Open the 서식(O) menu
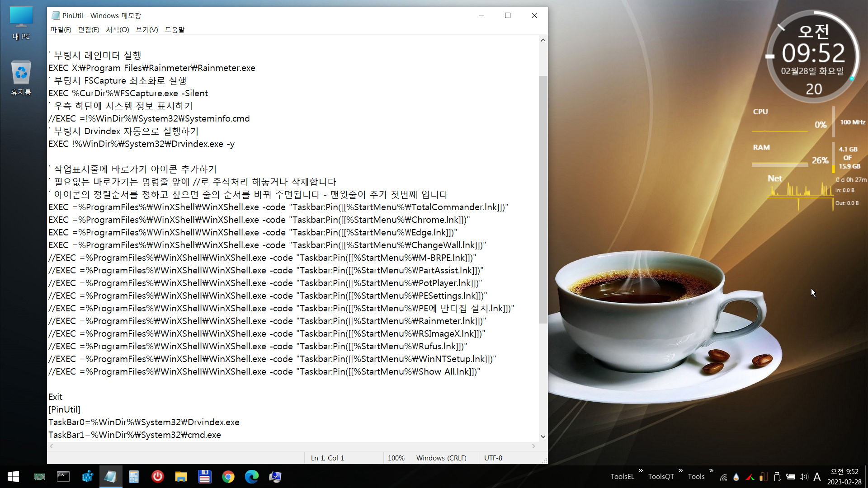The image size is (868, 488). click(118, 30)
